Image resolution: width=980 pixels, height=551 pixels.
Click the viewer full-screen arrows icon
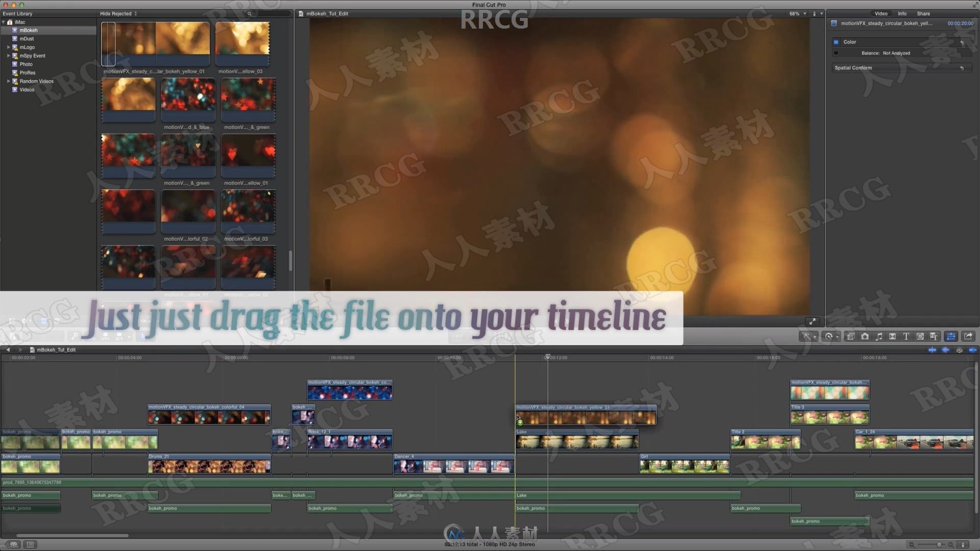tap(812, 321)
